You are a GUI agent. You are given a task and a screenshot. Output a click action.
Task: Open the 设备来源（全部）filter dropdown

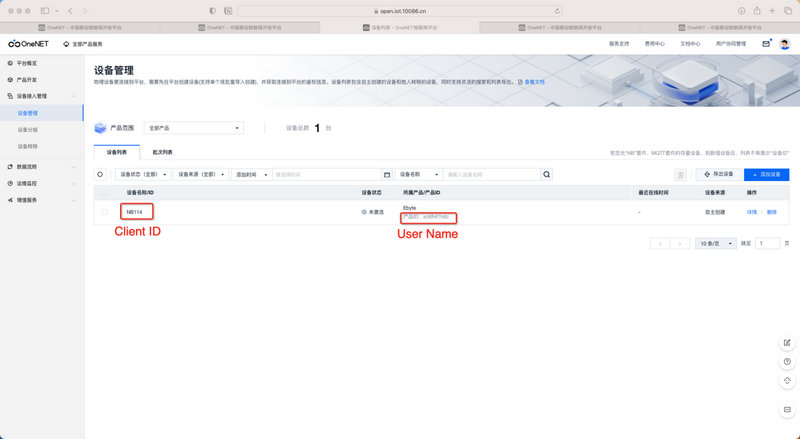click(201, 175)
